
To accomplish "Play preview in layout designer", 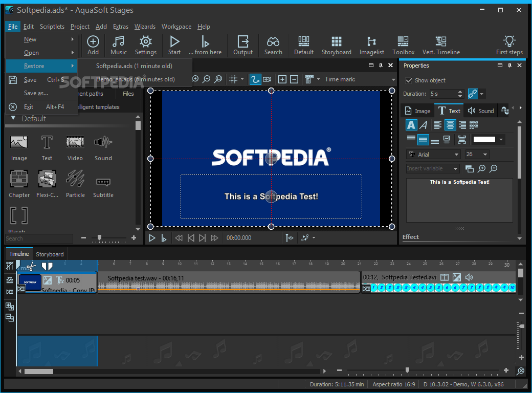I will click(152, 238).
